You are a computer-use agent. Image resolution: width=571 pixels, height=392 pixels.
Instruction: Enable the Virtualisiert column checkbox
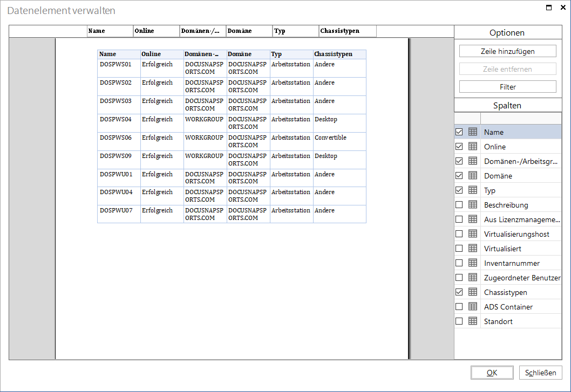point(459,248)
